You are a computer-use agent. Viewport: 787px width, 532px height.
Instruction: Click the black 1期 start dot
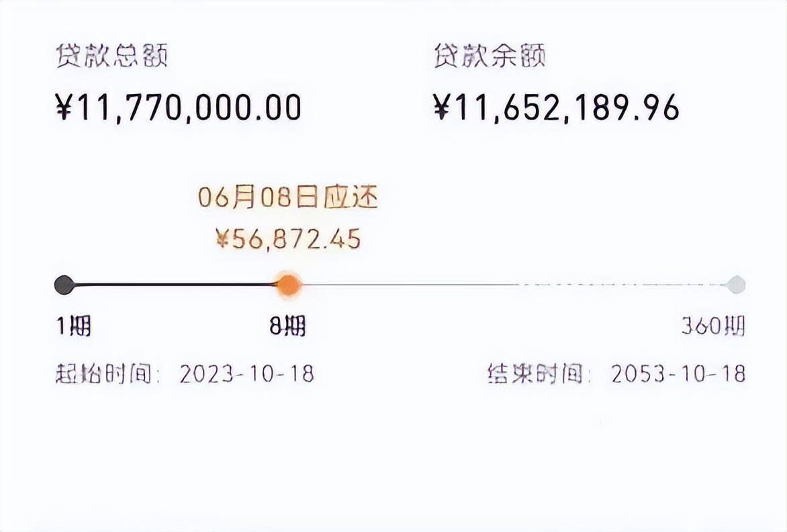tap(64, 285)
